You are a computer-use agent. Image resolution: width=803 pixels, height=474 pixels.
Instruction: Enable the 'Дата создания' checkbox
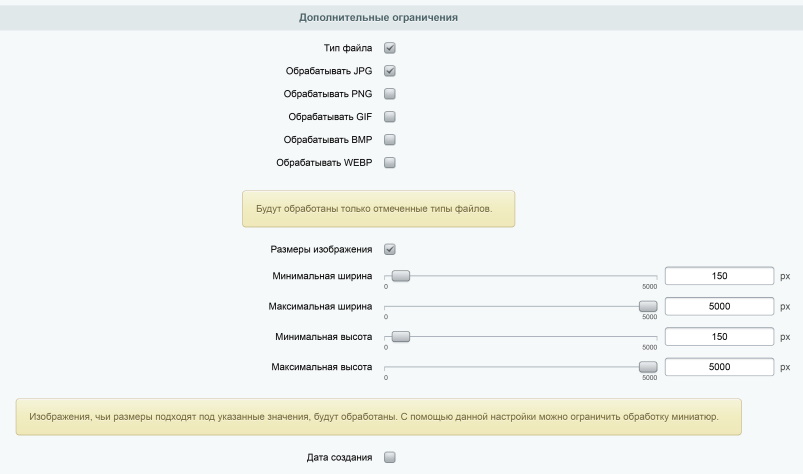pyautogui.click(x=390, y=458)
